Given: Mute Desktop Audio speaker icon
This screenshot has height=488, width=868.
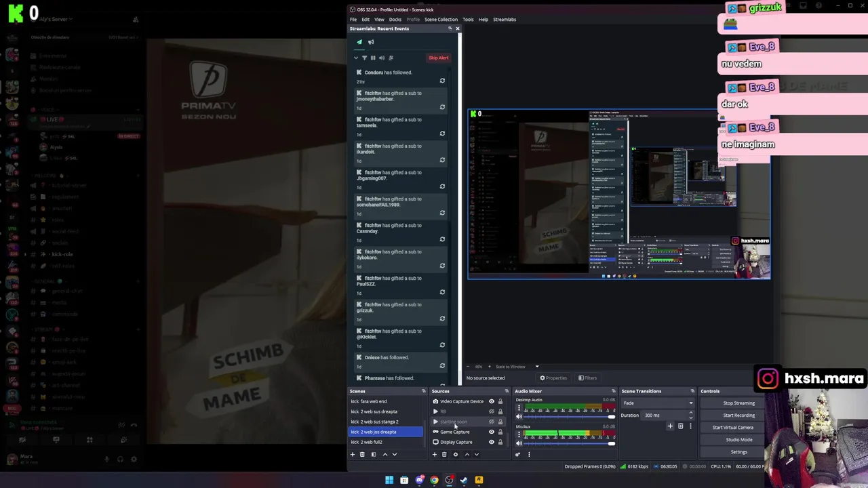Looking at the screenshot, I should click(x=519, y=417).
